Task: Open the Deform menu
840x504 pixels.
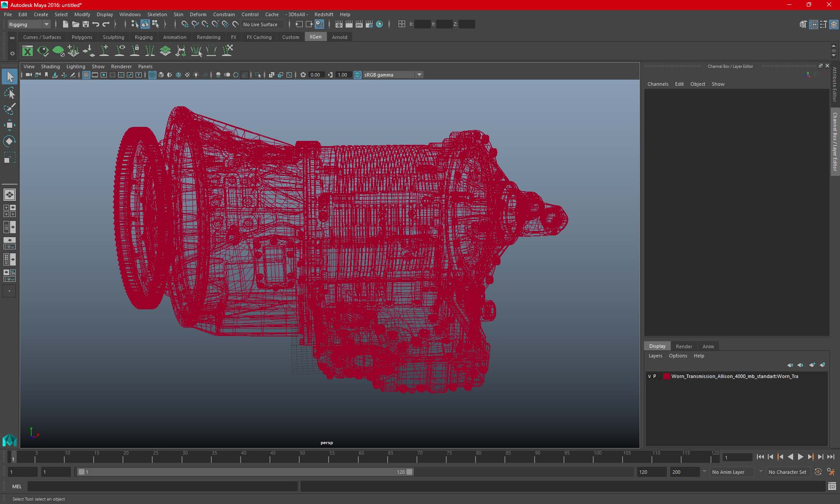Action: (198, 14)
